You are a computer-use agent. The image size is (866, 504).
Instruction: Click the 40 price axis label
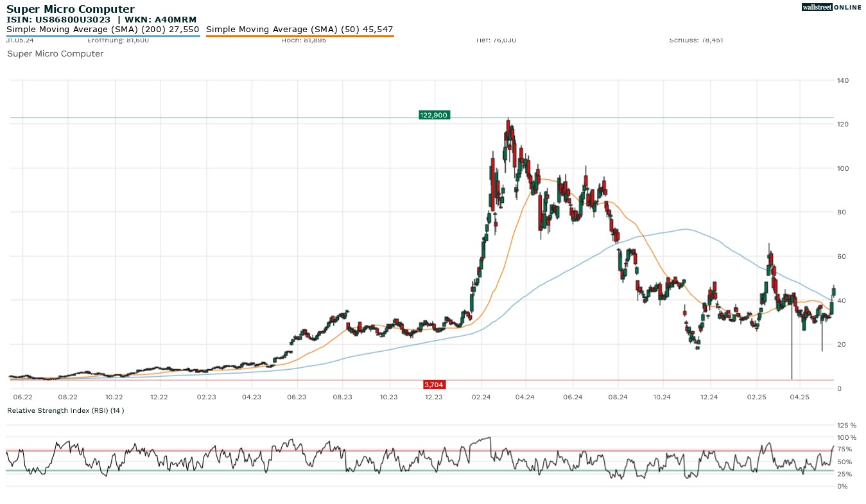coord(841,300)
